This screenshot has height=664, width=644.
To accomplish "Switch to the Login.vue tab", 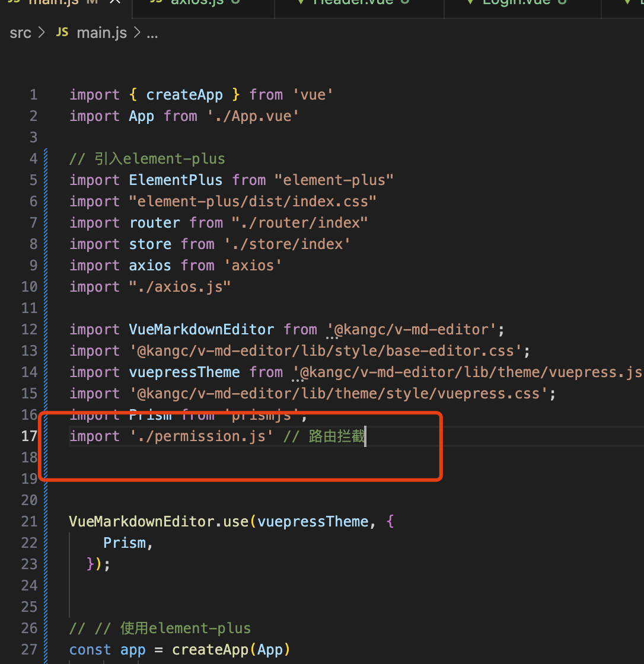I will click(x=516, y=2).
